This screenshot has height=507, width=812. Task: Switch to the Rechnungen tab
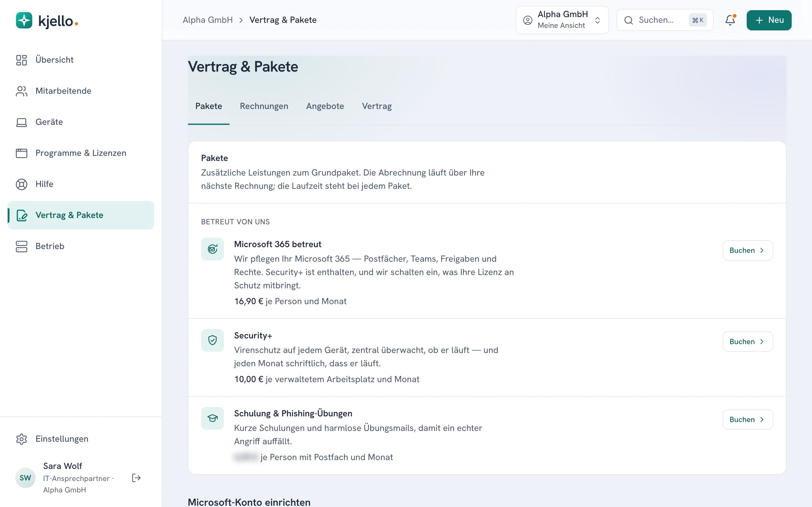[264, 106]
